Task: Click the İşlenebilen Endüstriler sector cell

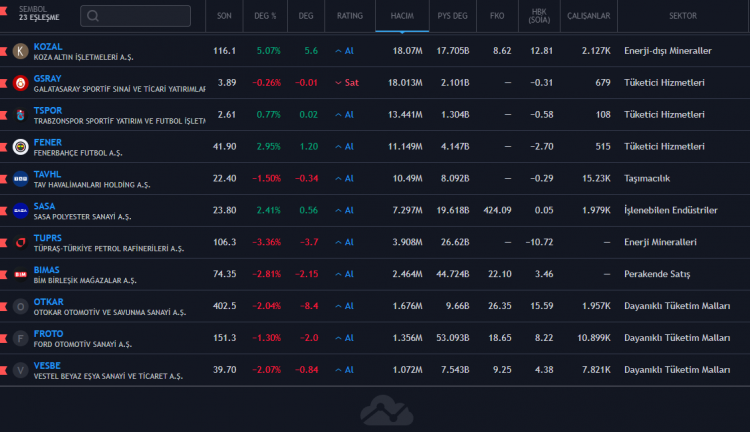Action: 671,210
